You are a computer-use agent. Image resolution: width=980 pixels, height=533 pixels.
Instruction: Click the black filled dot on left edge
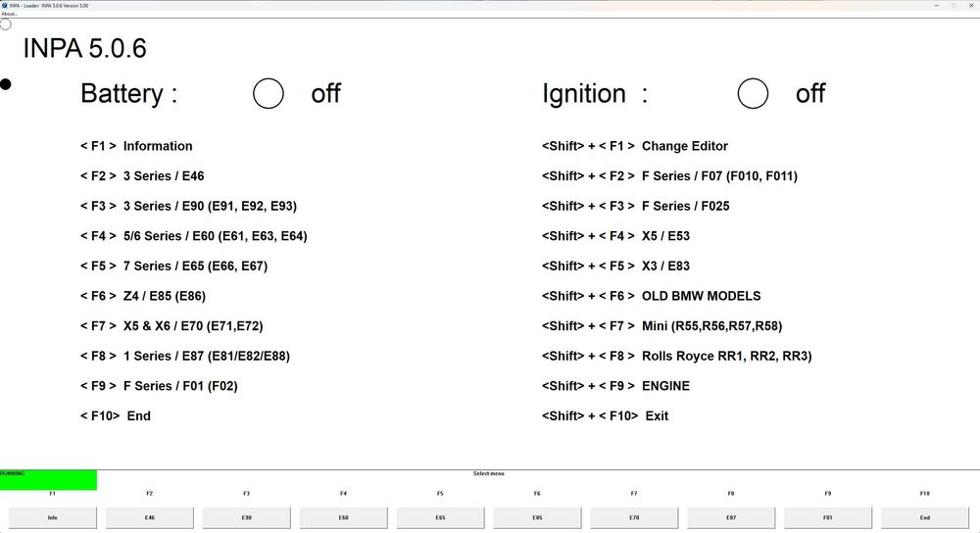pyautogui.click(x=6, y=84)
